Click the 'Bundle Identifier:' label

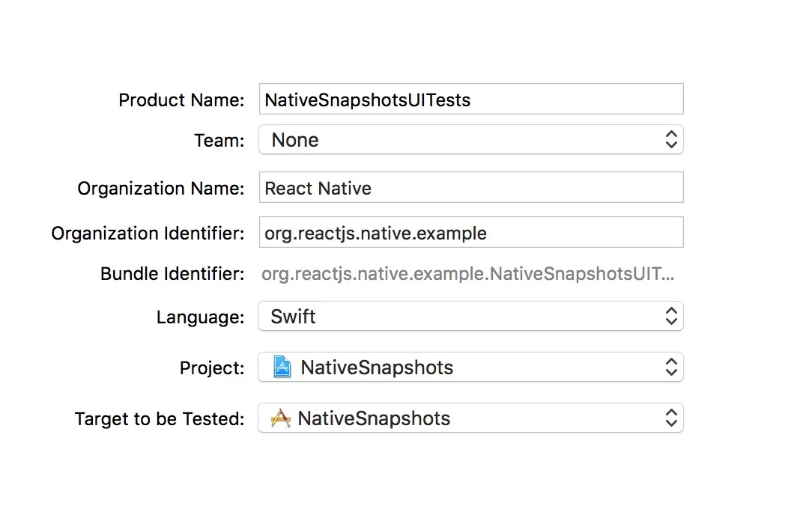pyautogui.click(x=172, y=274)
